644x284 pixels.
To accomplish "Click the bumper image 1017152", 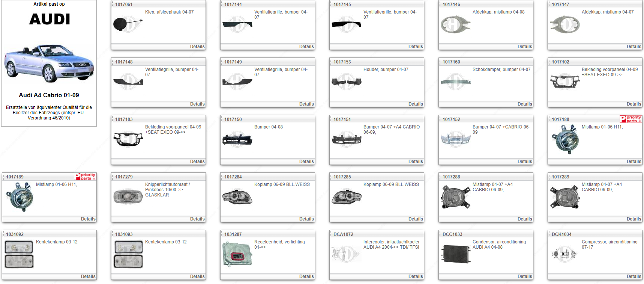I will 455,139.
